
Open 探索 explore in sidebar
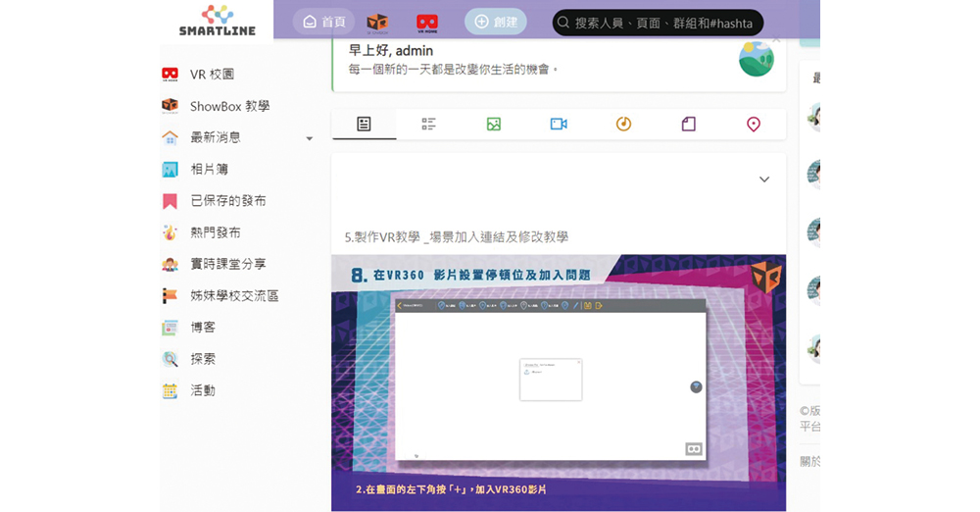tap(203, 359)
